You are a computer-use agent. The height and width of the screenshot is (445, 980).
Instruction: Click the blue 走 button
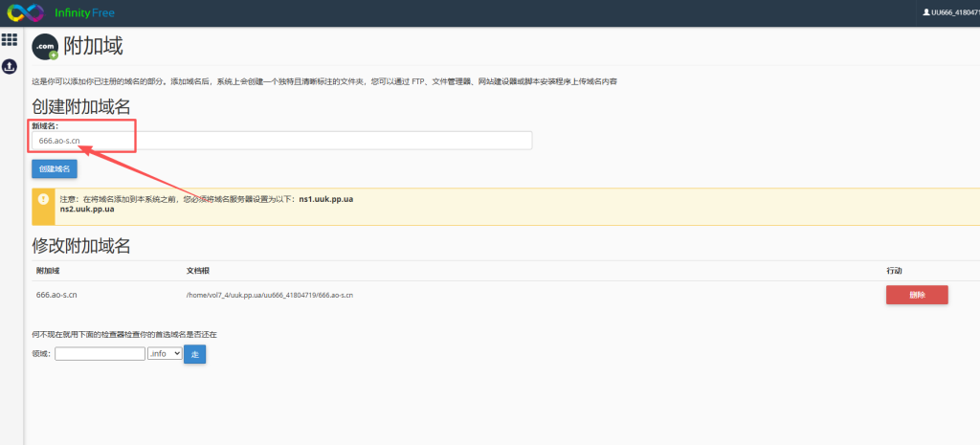coord(194,354)
